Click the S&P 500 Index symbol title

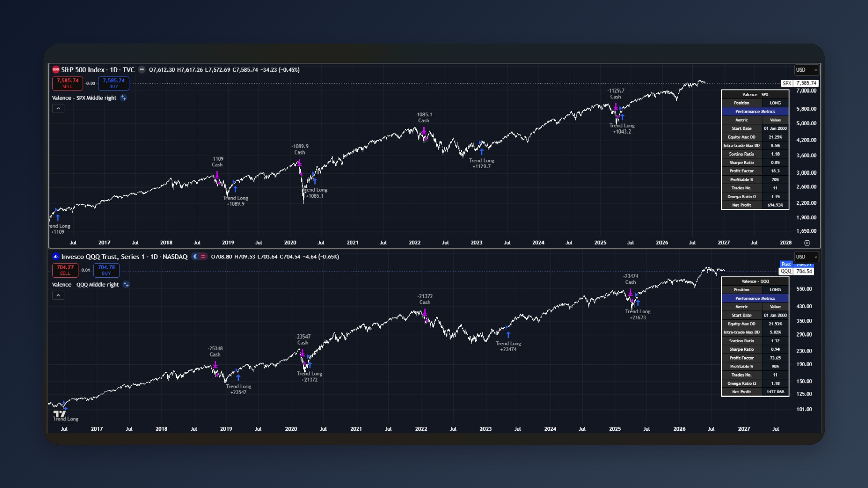click(x=98, y=69)
